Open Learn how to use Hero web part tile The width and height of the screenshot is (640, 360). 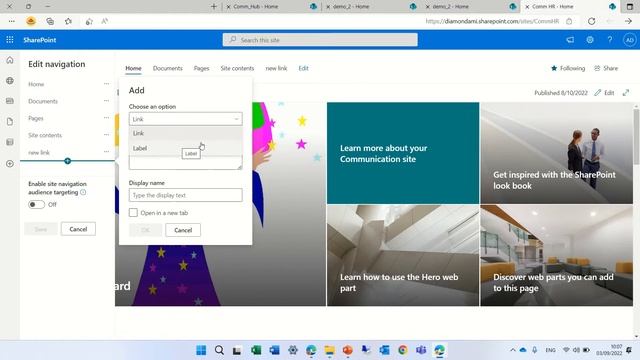(403, 256)
